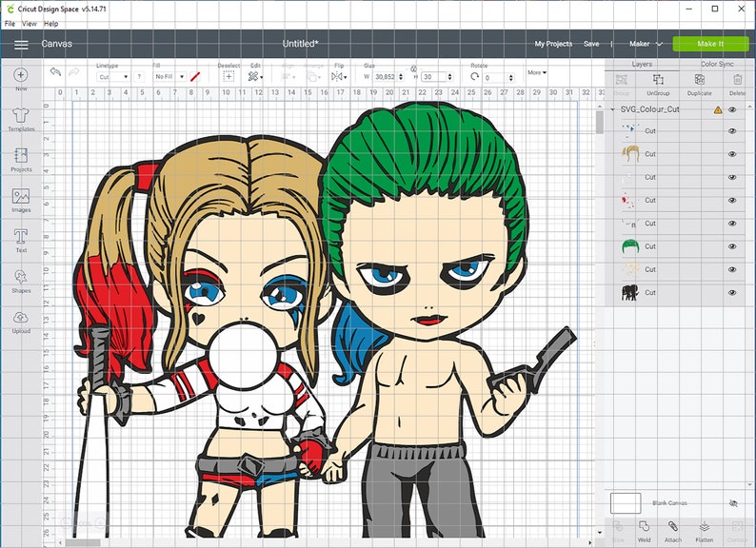This screenshot has width=756, height=548.
Task: Hide the skin tone Cut layer
Action: (x=732, y=269)
